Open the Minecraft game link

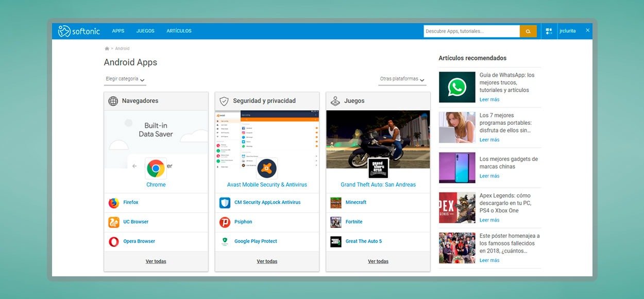point(356,203)
